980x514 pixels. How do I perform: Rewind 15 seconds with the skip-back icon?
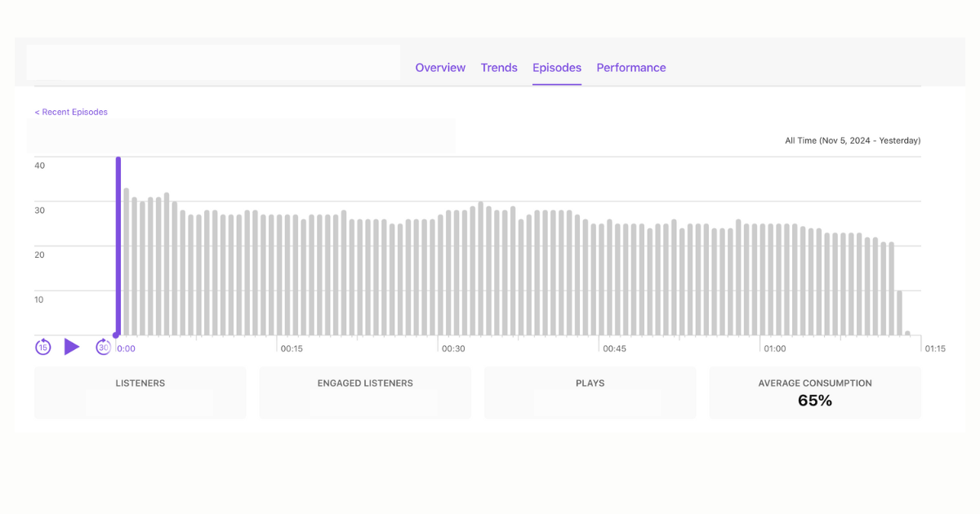tap(42, 348)
